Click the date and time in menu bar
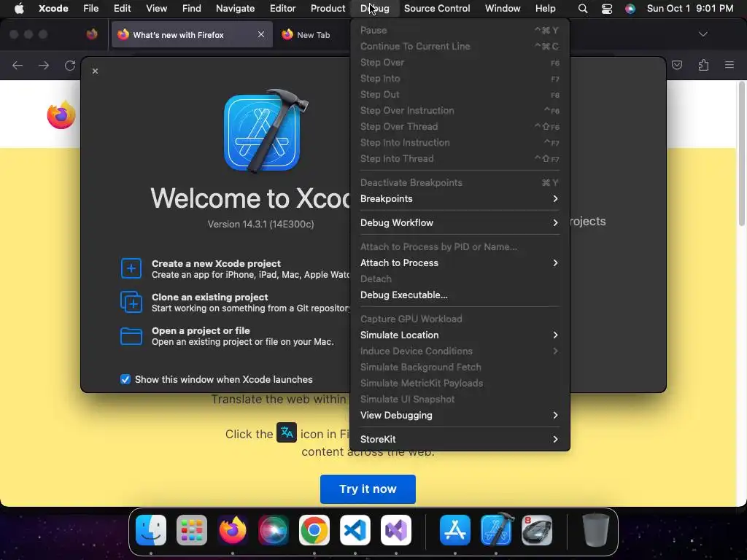This screenshot has height=560, width=747. (x=690, y=8)
